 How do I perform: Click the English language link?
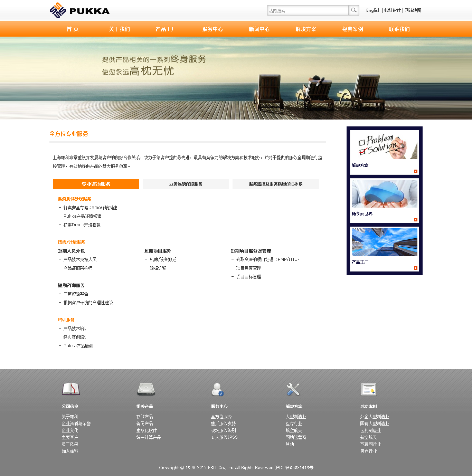tap(373, 10)
